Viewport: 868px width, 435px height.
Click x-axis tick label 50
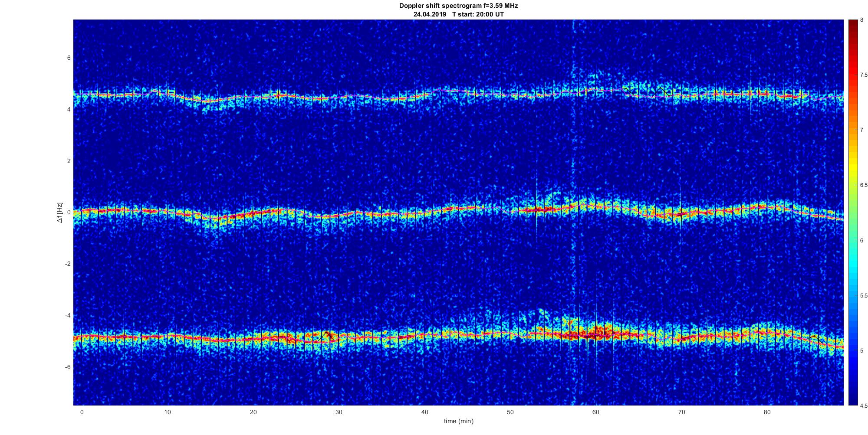[x=510, y=412]
